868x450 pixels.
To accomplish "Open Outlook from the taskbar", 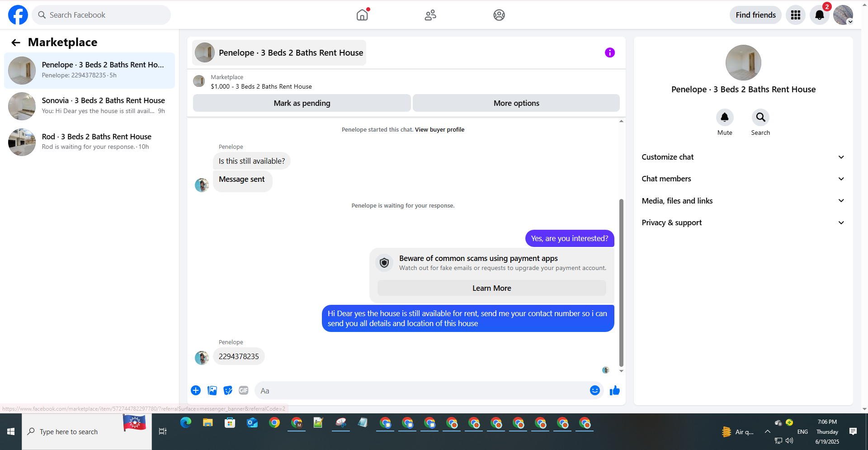I will 252,423.
